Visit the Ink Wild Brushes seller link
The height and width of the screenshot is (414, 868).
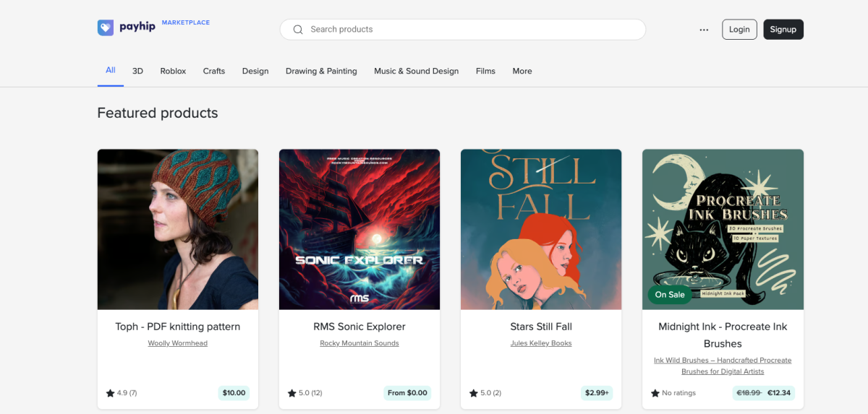click(723, 366)
